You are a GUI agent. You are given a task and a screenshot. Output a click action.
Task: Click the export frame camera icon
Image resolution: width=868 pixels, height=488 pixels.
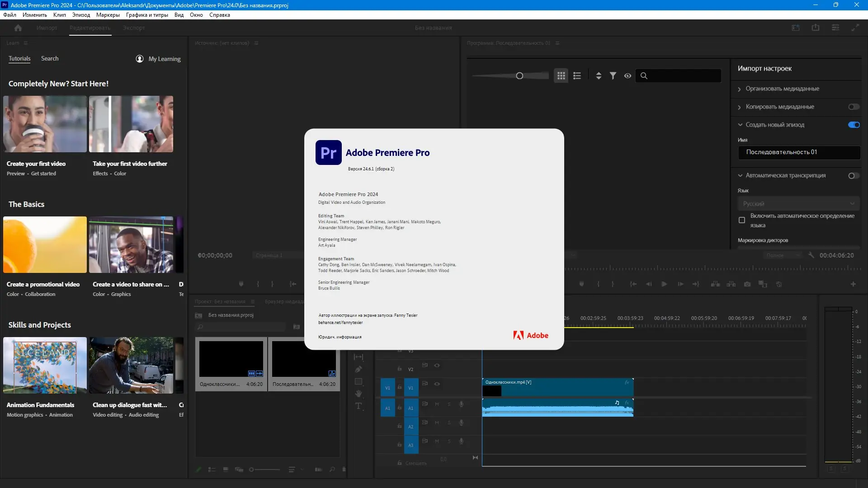coord(747,284)
